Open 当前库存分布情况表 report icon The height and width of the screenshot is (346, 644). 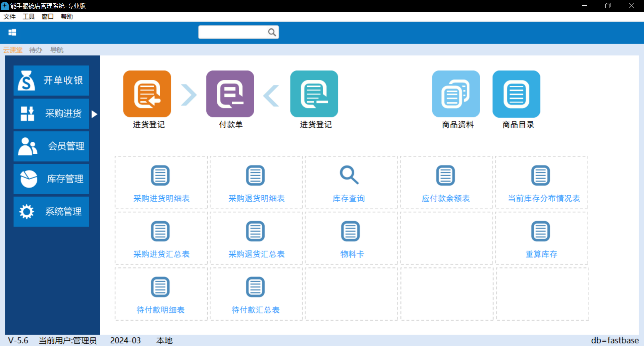(x=541, y=175)
